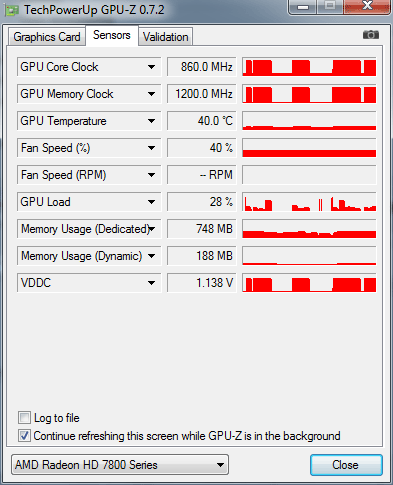Open the GPU Core Clock sensor dropdown arrow
This screenshot has width=393, height=485.
(x=151, y=67)
